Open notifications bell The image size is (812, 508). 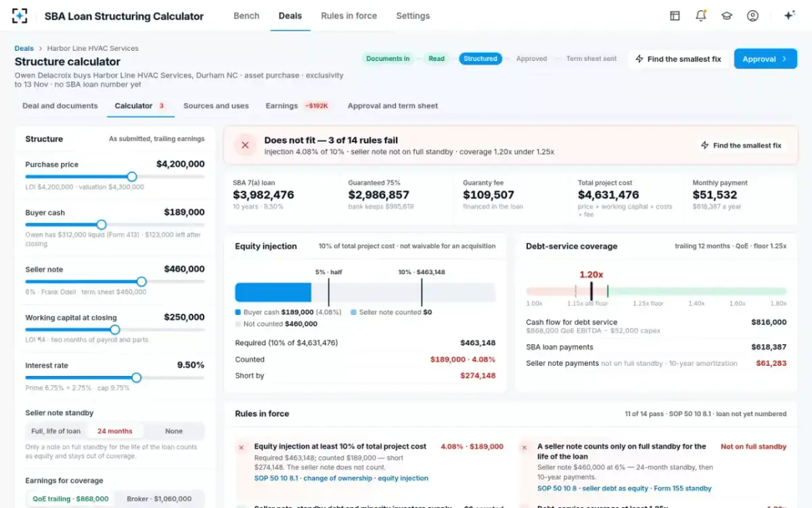[x=701, y=16]
